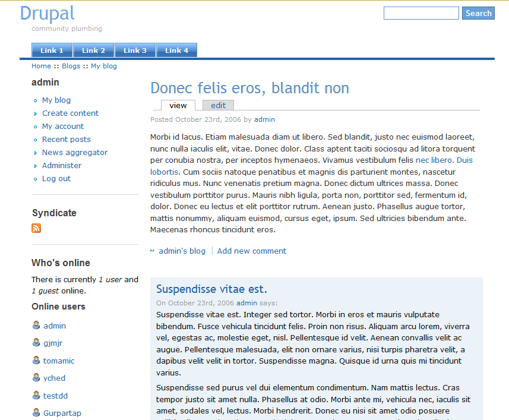
Task: Open the Suspendisse vitae est. comment title
Action: pyautogui.click(x=211, y=289)
